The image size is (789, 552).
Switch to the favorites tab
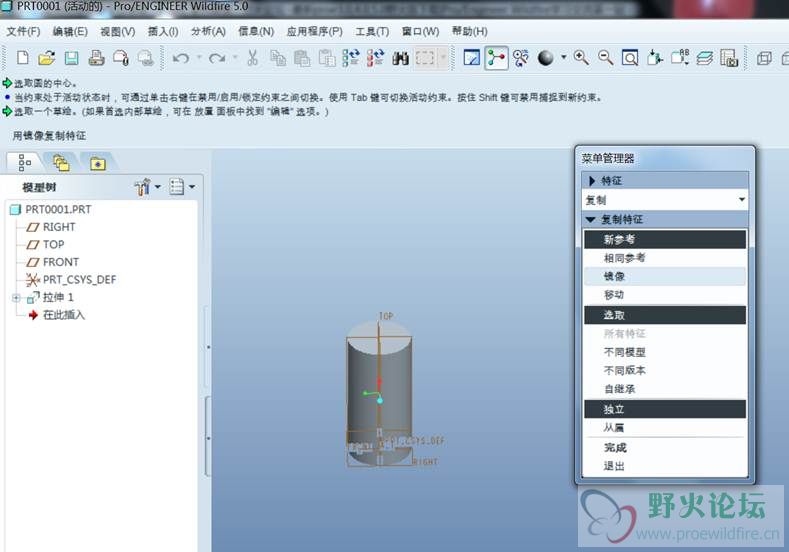pos(98,163)
